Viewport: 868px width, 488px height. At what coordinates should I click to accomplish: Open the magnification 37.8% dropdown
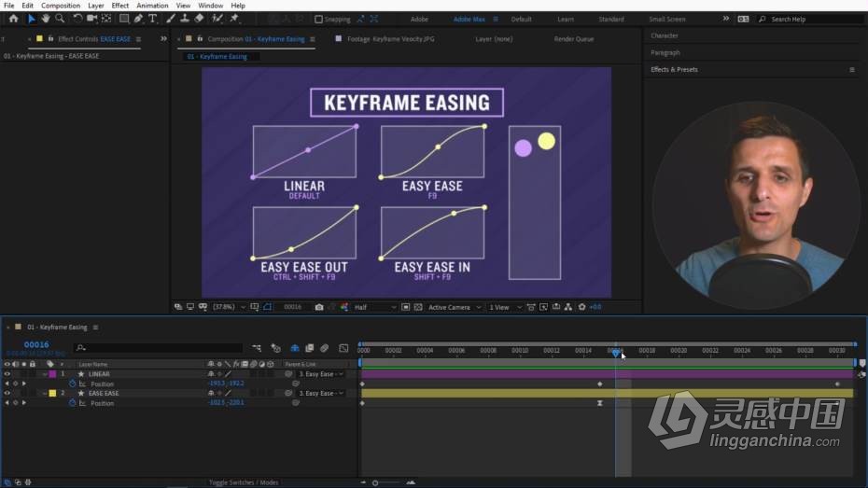[230, 307]
